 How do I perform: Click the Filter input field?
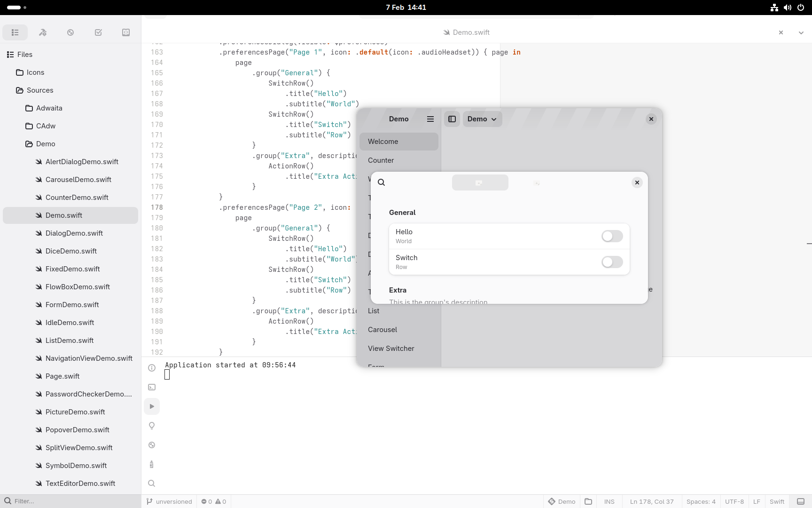coord(70,501)
